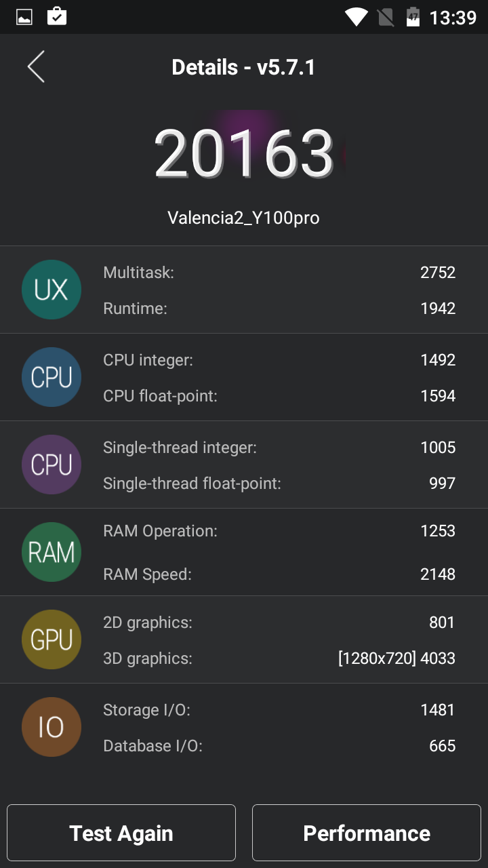Tap the image notification icon
The height and width of the screenshot is (868, 488).
click(x=24, y=17)
